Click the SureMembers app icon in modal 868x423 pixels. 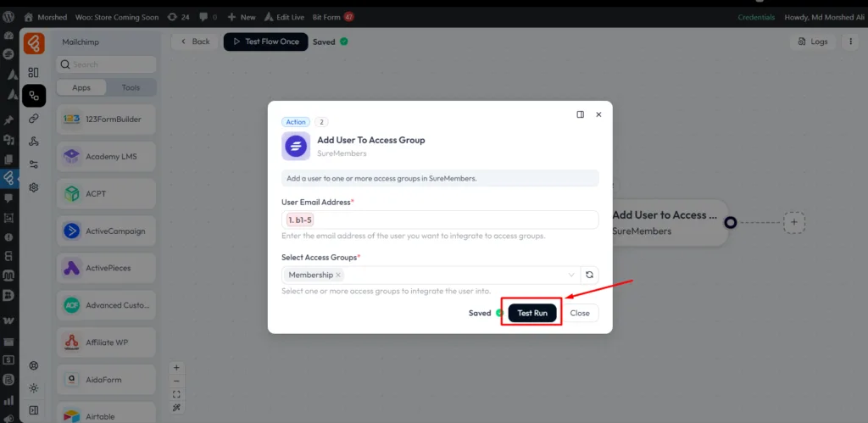[296, 146]
